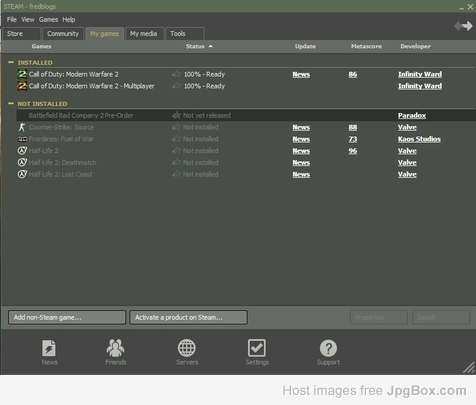Screen dimensions: 476x405
Task: Click the Counter-Strike: Source game icon
Action: pyautogui.click(x=22, y=127)
